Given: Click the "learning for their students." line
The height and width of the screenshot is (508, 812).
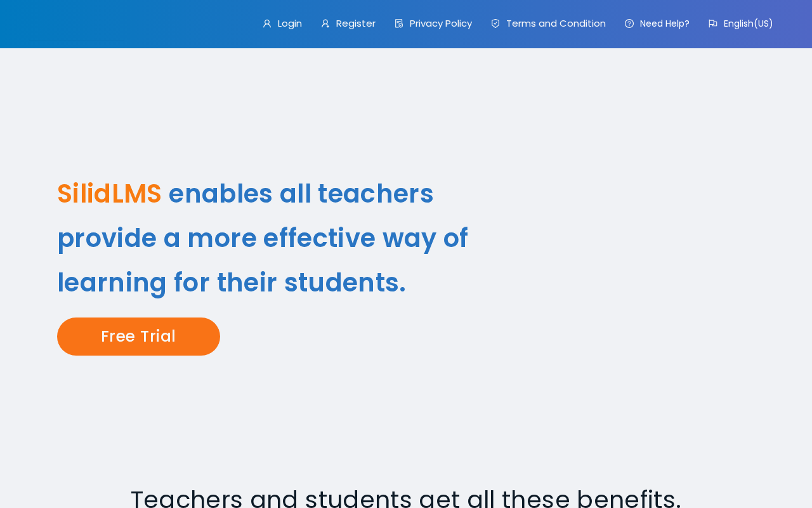Looking at the screenshot, I should [232, 283].
